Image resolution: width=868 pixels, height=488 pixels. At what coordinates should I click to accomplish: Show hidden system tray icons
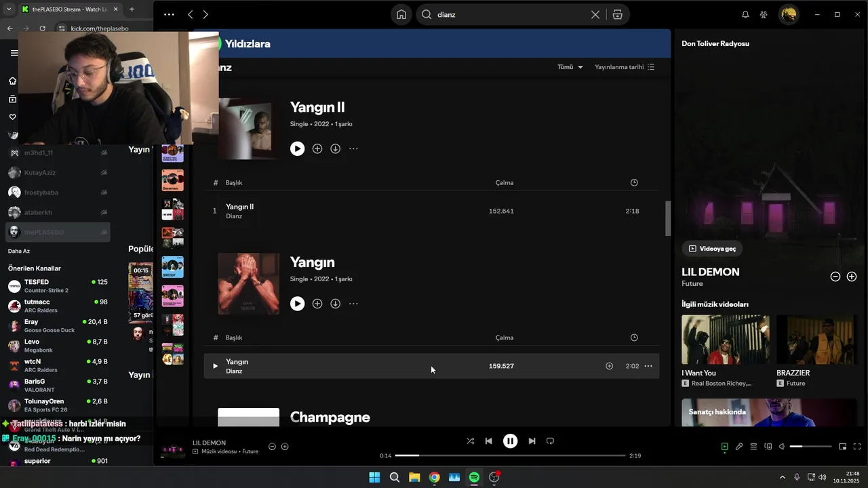coord(782,477)
